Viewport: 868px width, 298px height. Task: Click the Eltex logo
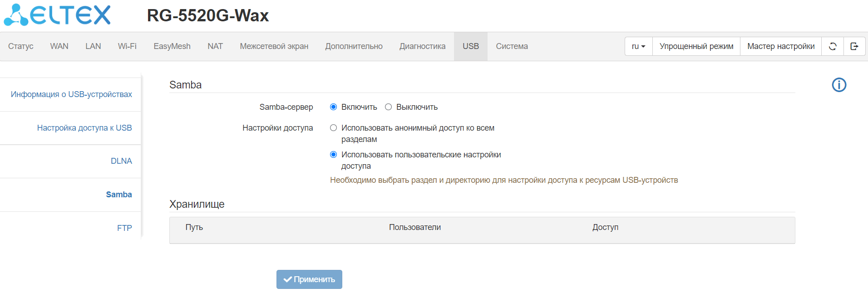58,15
